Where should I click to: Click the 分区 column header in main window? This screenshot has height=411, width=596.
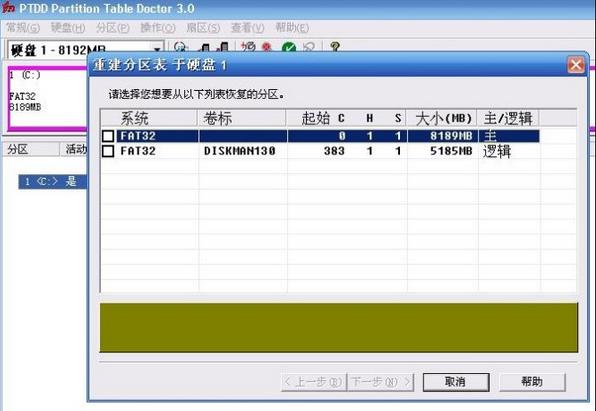pyautogui.click(x=31, y=149)
